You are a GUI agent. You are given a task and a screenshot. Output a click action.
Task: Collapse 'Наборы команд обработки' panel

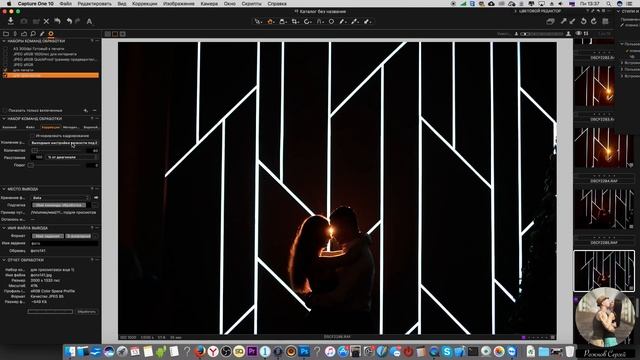point(4,41)
